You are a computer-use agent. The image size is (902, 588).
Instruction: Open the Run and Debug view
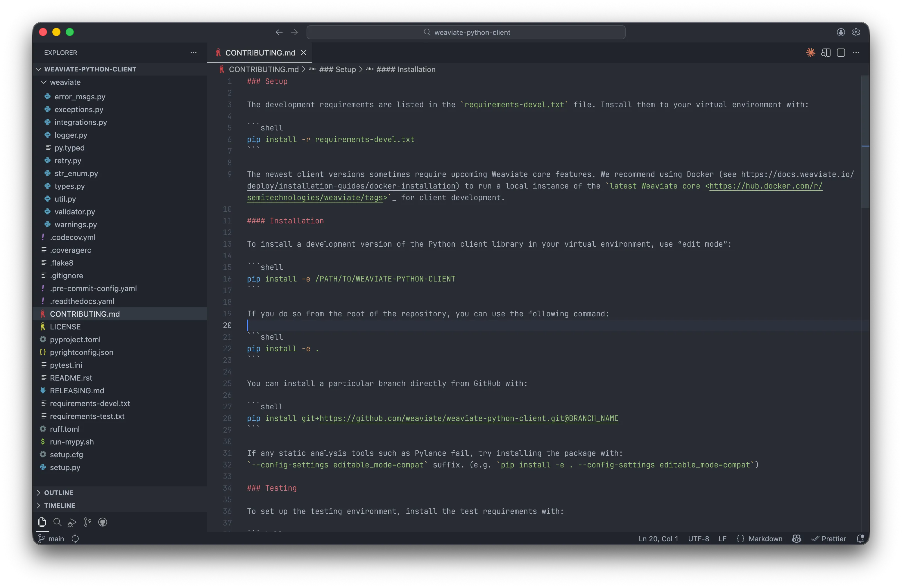click(71, 522)
